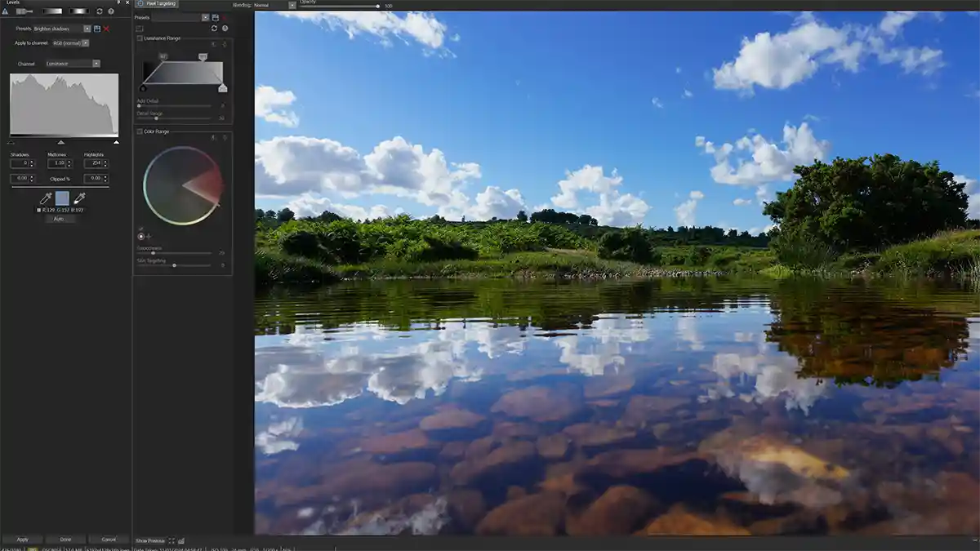
Task: Click the midtones triangle under histogram
Action: pyautogui.click(x=61, y=142)
